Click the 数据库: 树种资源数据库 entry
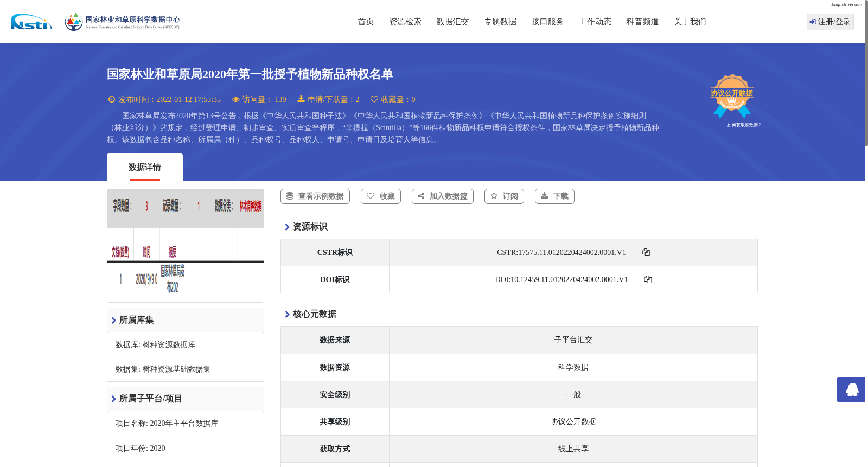 coord(156,345)
